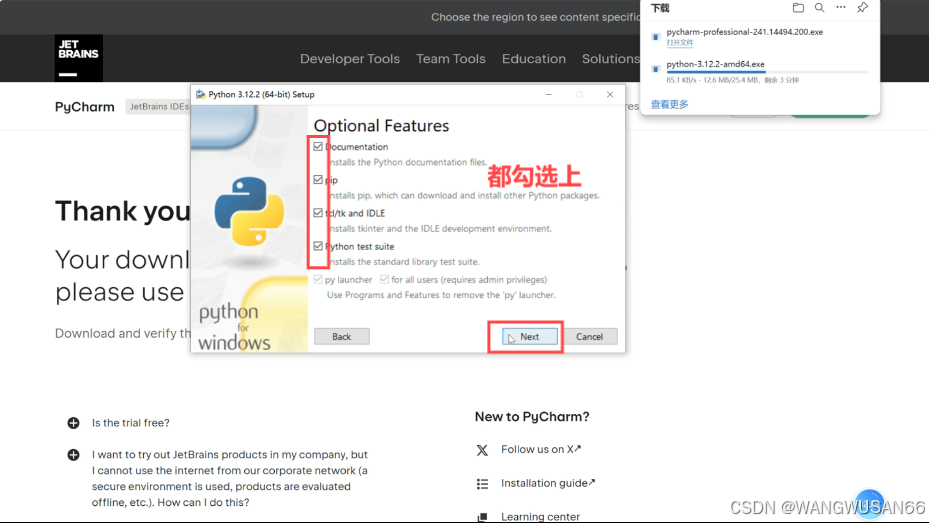The image size is (929, 523).
Task: Click 查看更多 see more link
Action: tap(669, 104)
